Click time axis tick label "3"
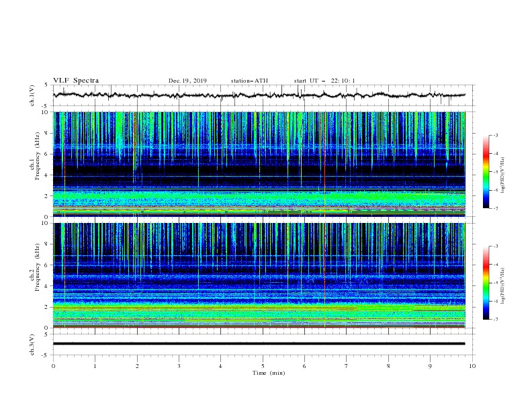The width and height of the screenshot is (532, 411). coord(179,366)
